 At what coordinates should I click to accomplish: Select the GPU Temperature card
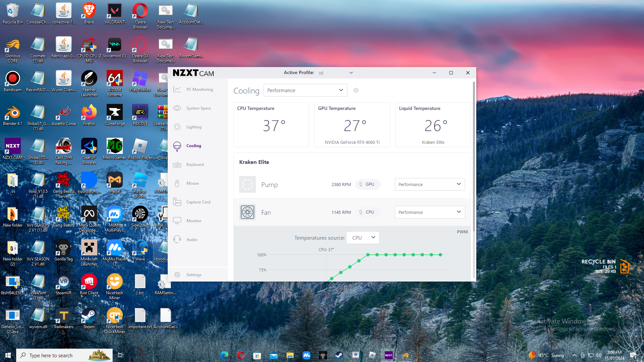point(352,125)
